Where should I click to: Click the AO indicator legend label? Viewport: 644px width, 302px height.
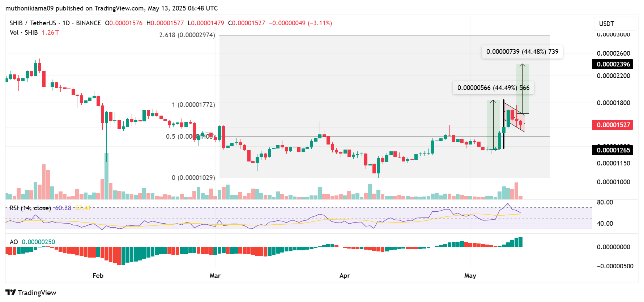pyautogui.click(x=14, y=242)
